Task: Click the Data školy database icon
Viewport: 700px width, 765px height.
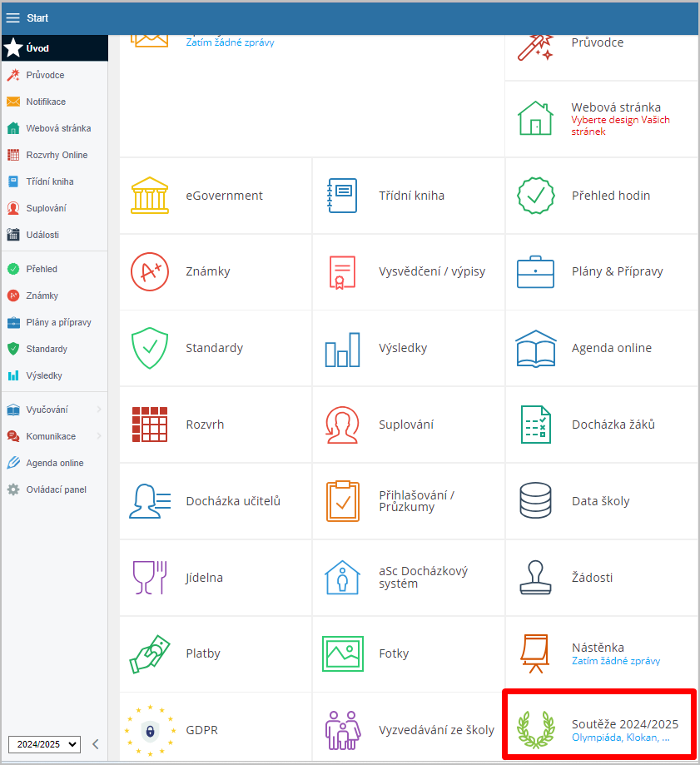Action: [535, 500]
